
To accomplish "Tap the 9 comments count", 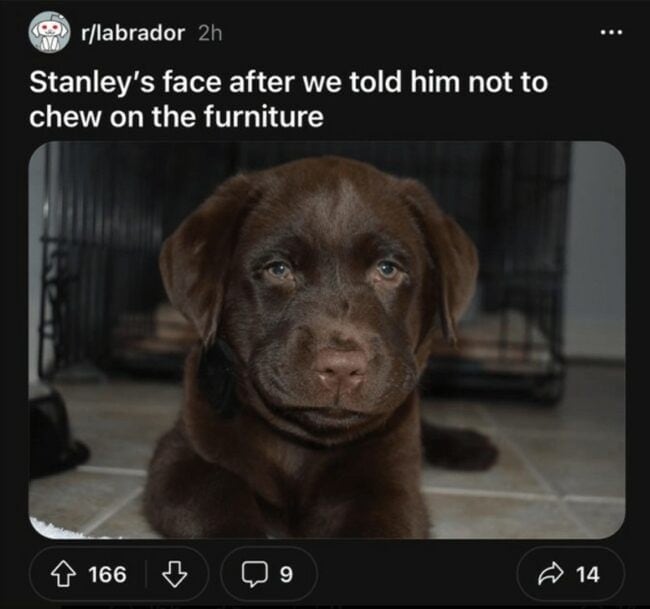I will click(x=286, y=575).
